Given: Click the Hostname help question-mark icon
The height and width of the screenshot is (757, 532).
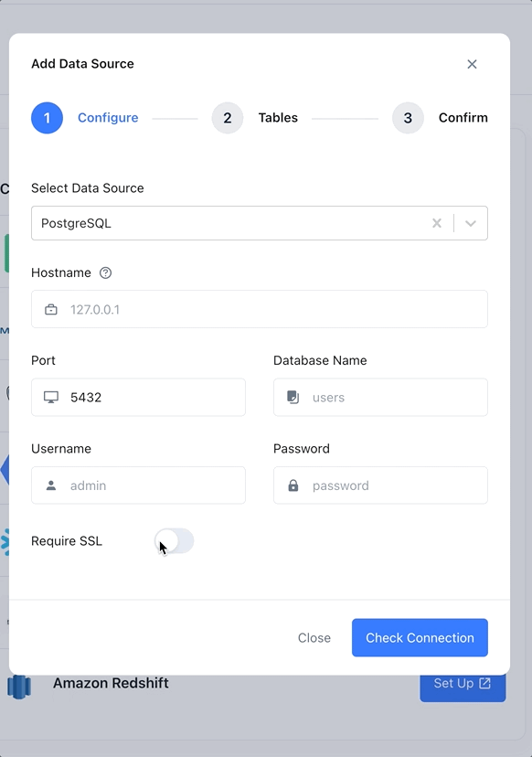Looking at the screenshot, I should click(x=105, y=272).
